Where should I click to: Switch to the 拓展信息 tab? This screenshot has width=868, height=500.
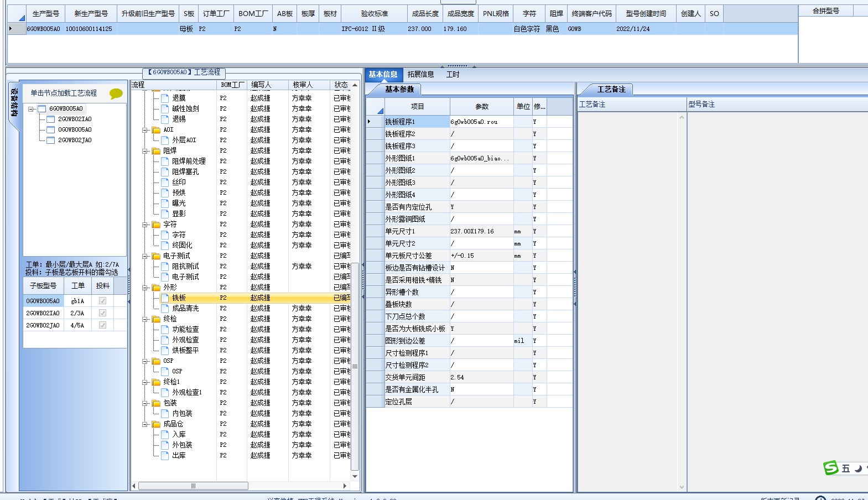point(420,75)
